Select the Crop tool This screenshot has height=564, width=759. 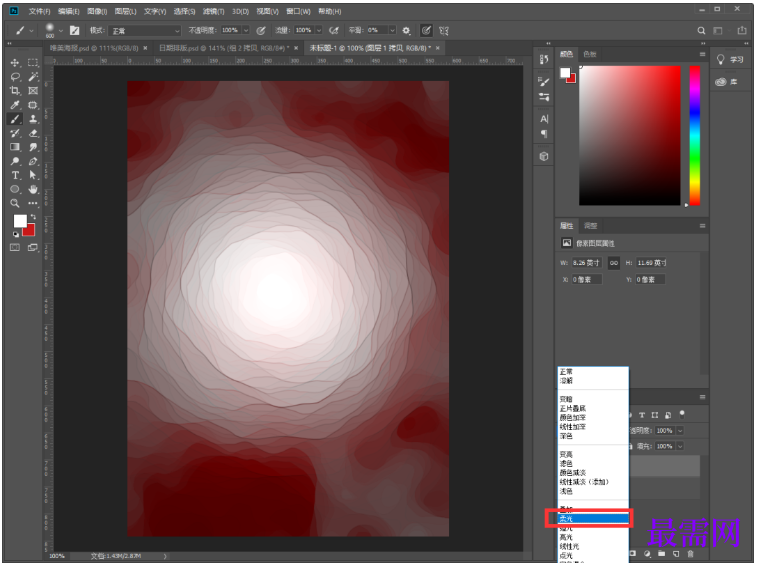click(x=15, y=91)
